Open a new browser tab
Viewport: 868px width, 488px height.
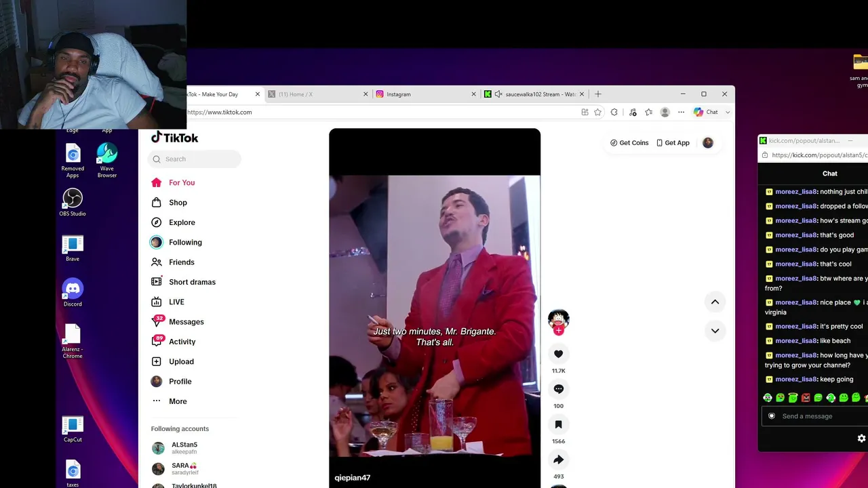[x=597, y=94]
